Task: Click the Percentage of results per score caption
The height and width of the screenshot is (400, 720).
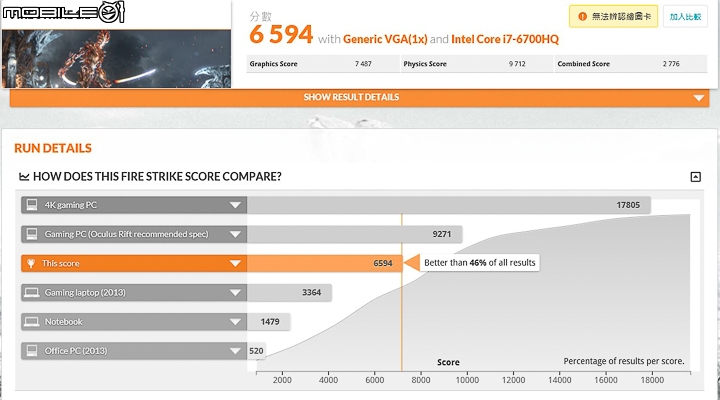Action: coord(624,361)
